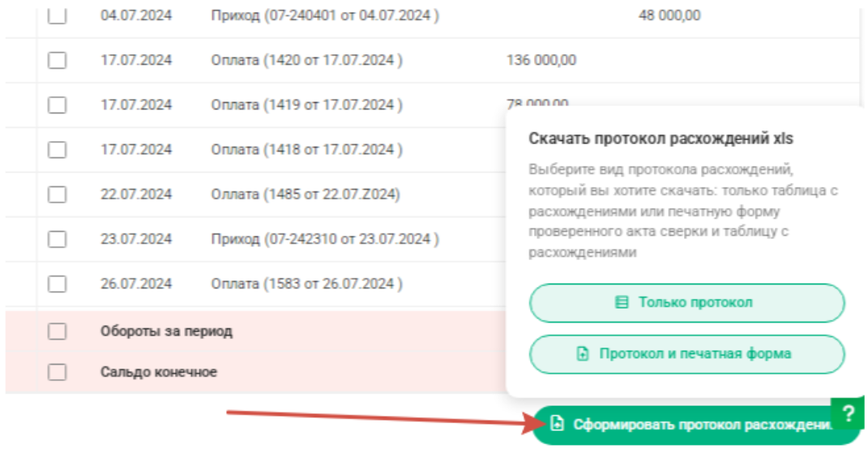868x453 pixels.
Task: Click text Оплата (1419 от 17.07.2024)
Action: click(x=306, y=105)
